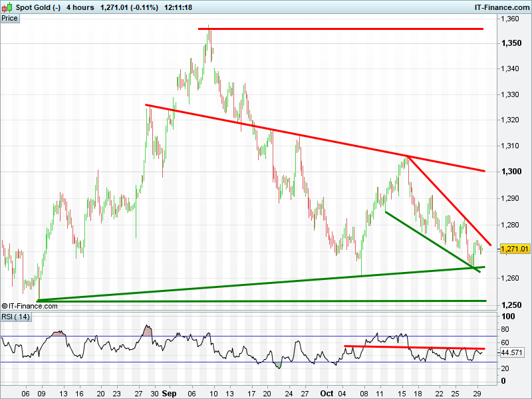Click the yellow 1,271.01 current price tag

pyautogui.click(x=515, y=249)
